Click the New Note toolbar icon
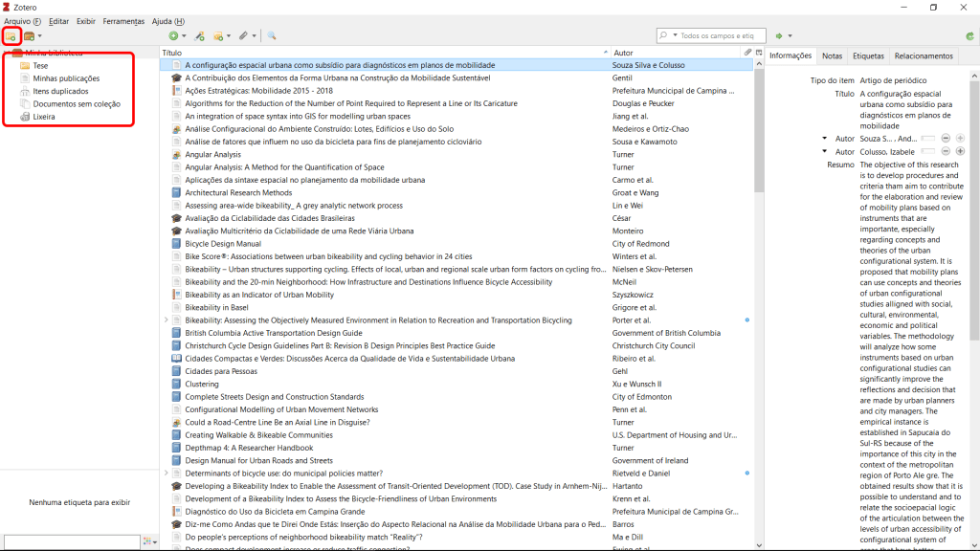 (220, 35)
